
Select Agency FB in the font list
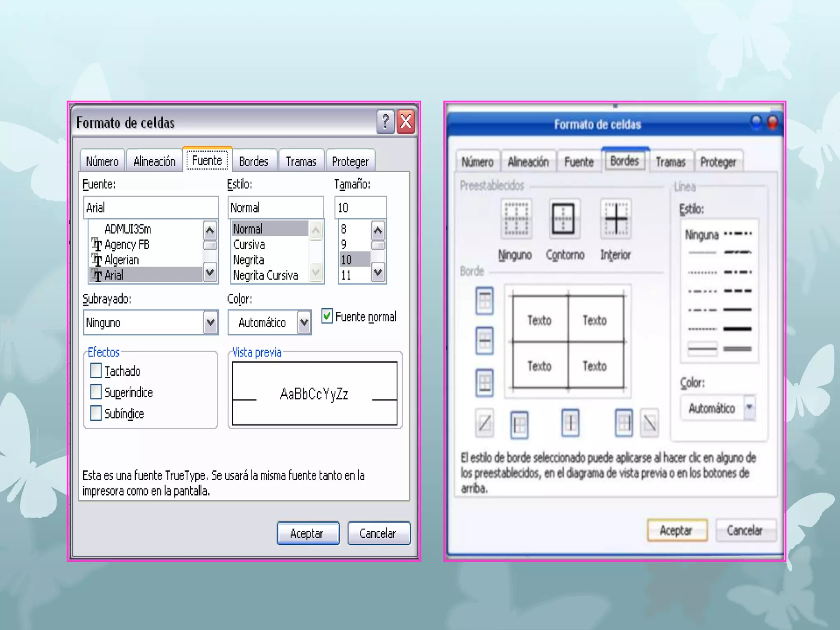pos(146,244)
